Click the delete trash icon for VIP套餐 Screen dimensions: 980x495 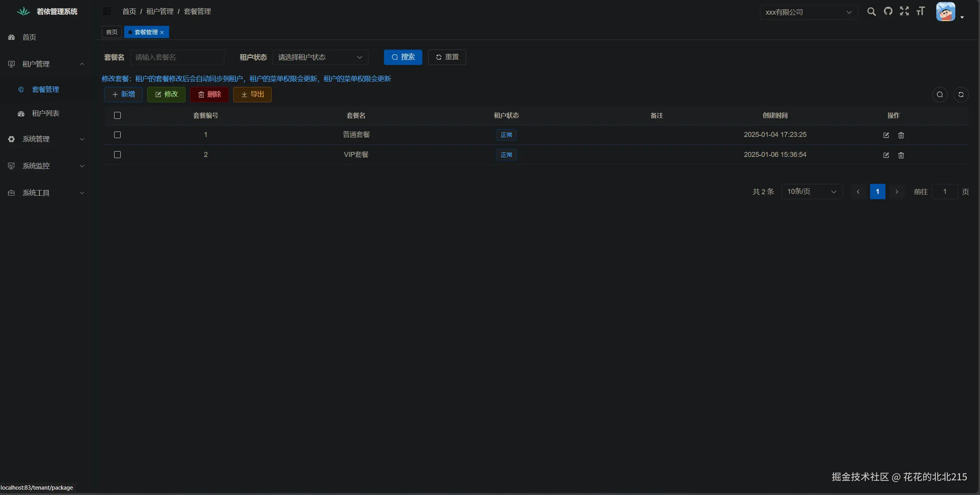click(901, 155)
